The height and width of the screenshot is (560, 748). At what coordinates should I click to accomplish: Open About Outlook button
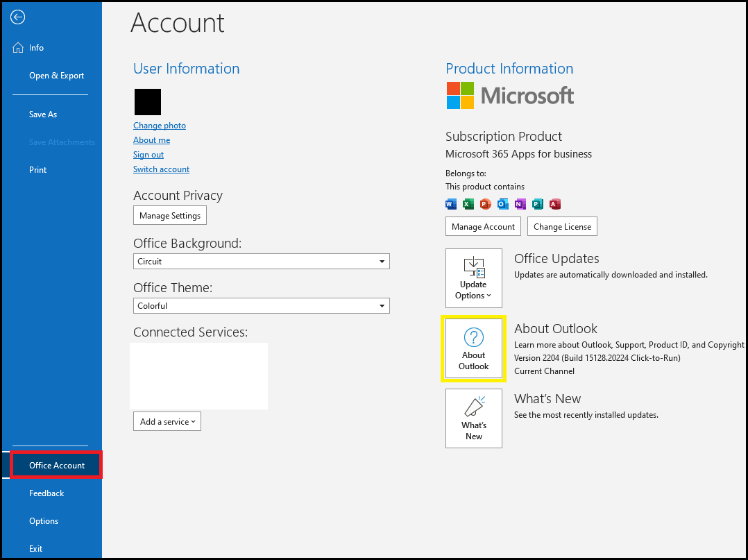(474, 348)
